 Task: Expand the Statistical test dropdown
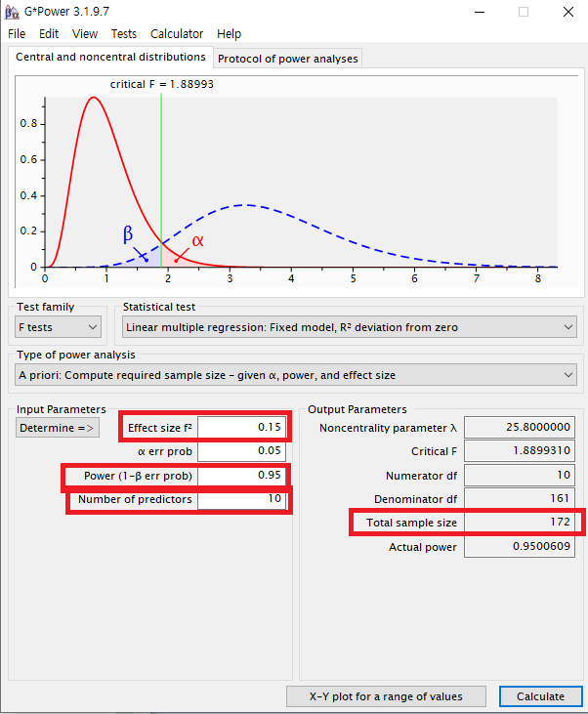click(x=350, y=327)
